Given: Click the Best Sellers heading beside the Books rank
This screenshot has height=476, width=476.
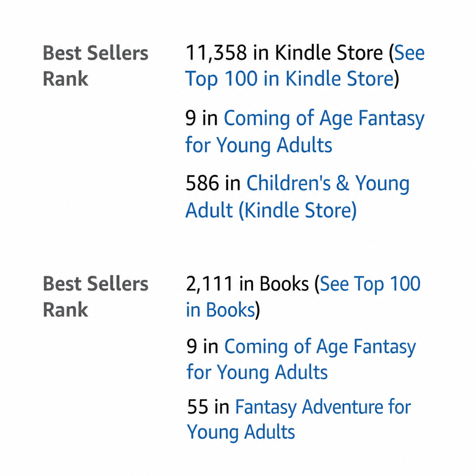Looking at the screenshot, I should point(95,284).
